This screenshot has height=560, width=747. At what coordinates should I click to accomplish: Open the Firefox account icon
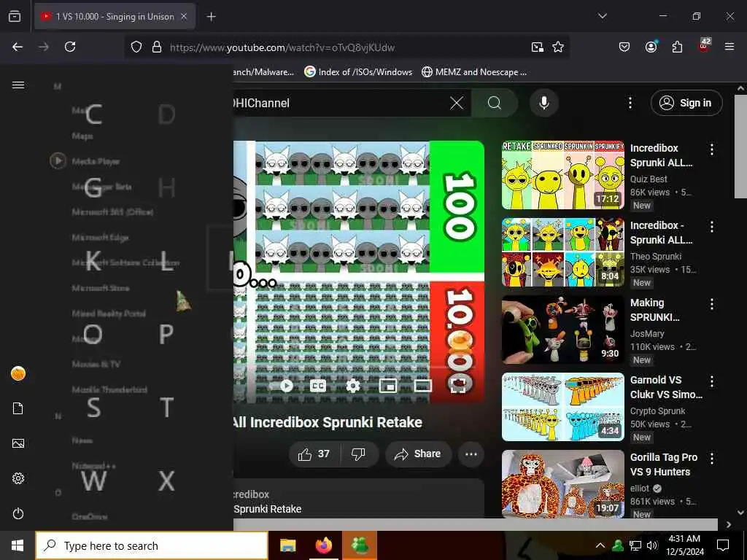click(x=651, y=47)
